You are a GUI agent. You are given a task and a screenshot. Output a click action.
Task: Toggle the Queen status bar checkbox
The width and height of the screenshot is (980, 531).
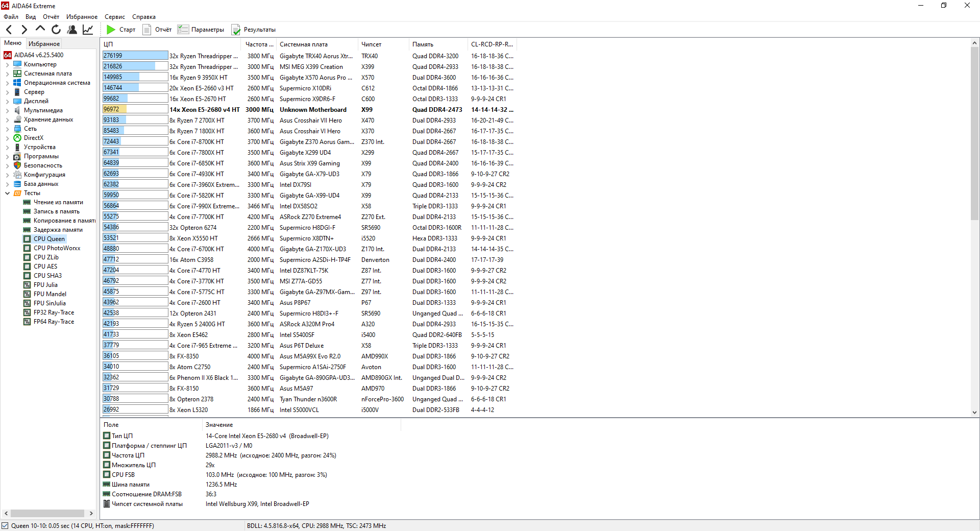tap(5, 525)
